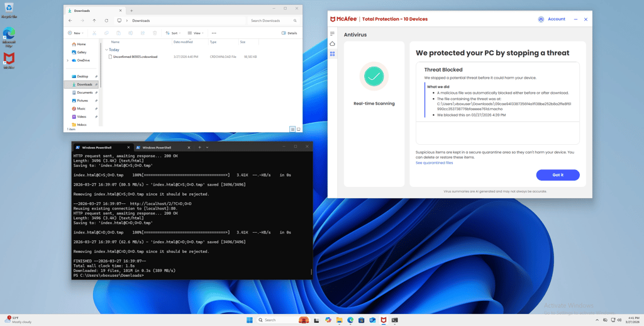The height and width of the screenshot is (326, 644).
Task: Open the volume control in system tray
Action: 619,320
